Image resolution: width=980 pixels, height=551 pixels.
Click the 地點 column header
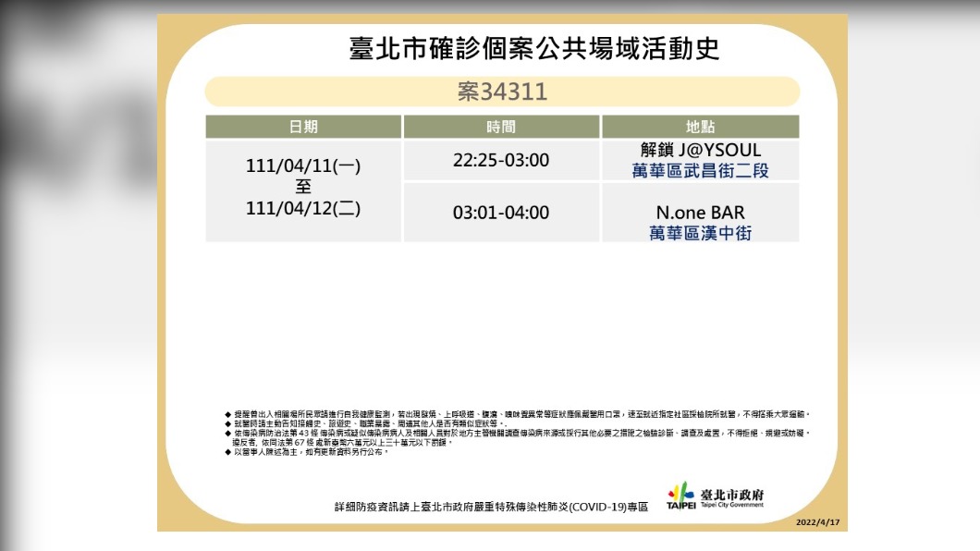700,127
